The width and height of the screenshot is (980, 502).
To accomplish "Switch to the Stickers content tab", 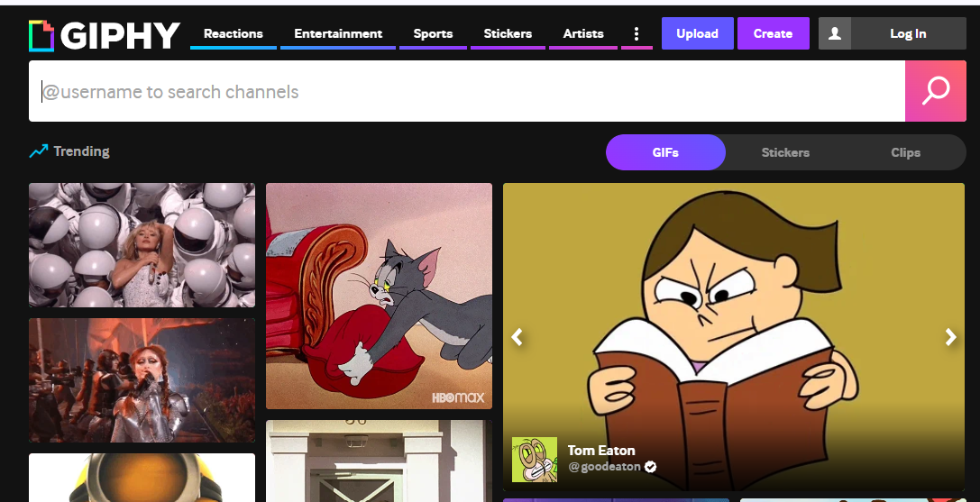I will [785, 152].
